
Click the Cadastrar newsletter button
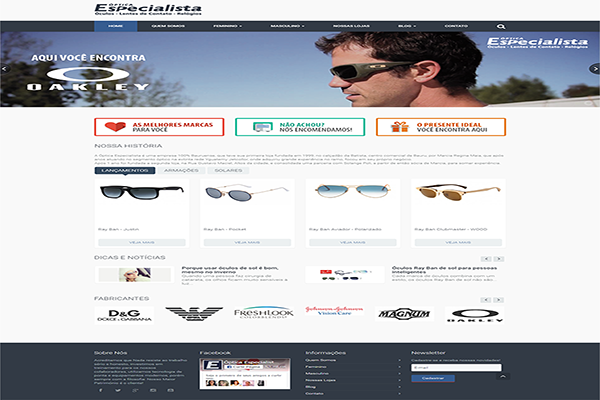point(433,378)
